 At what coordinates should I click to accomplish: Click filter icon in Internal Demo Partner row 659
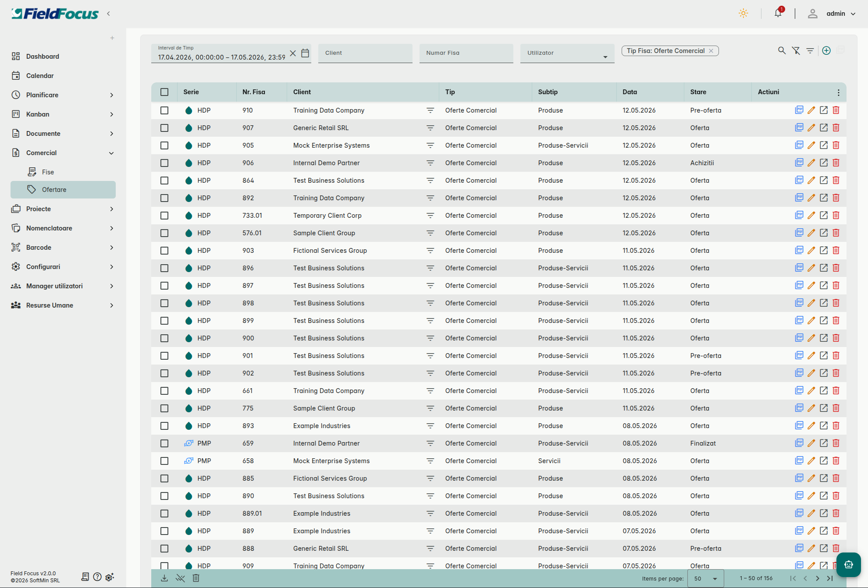click(430, 443)
